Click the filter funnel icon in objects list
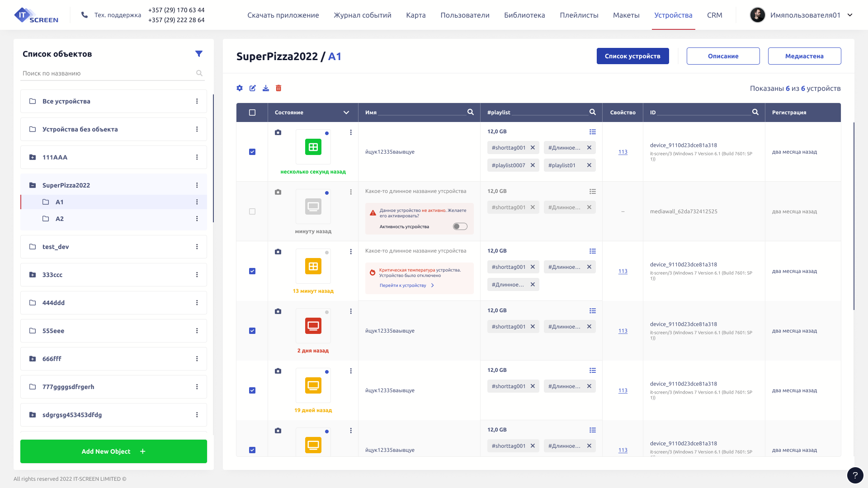Screen dimensions: 868x488 coord(198,54)
